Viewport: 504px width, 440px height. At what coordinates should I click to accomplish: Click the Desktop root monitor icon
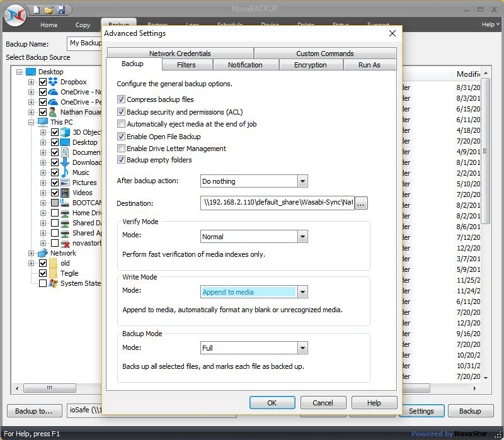click(x=31, y=72)
